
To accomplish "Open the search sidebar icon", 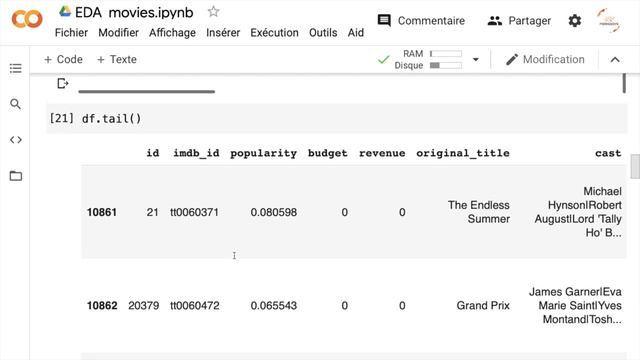I will click(16, 104).
